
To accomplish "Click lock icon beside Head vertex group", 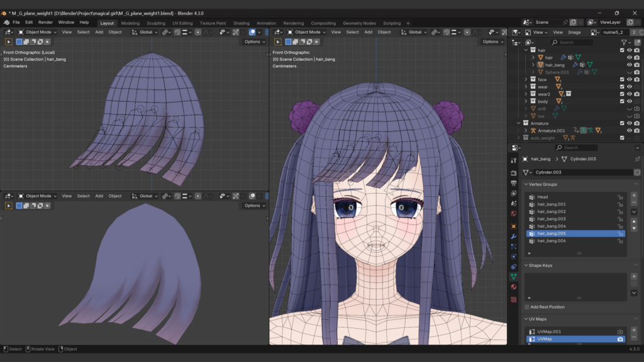I will [620, 197].
